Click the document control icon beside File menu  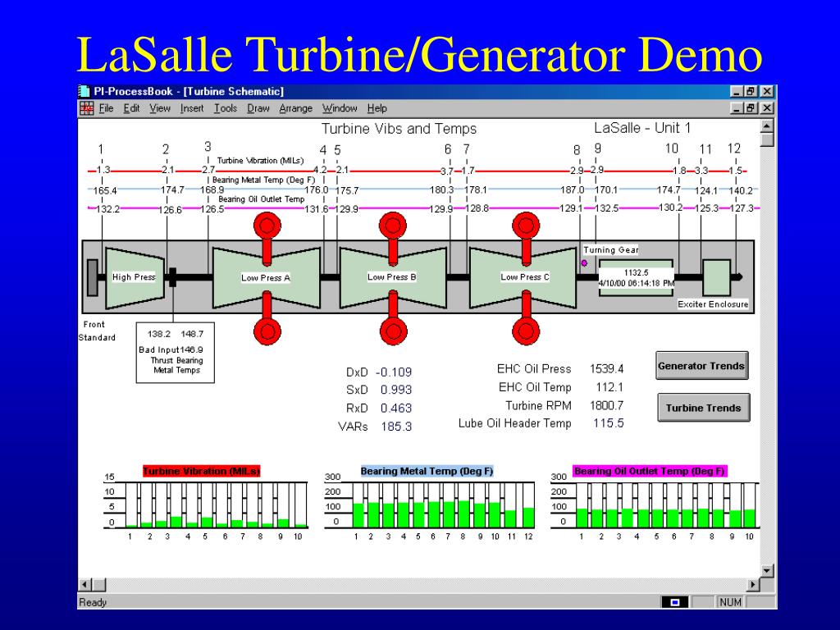86,108
